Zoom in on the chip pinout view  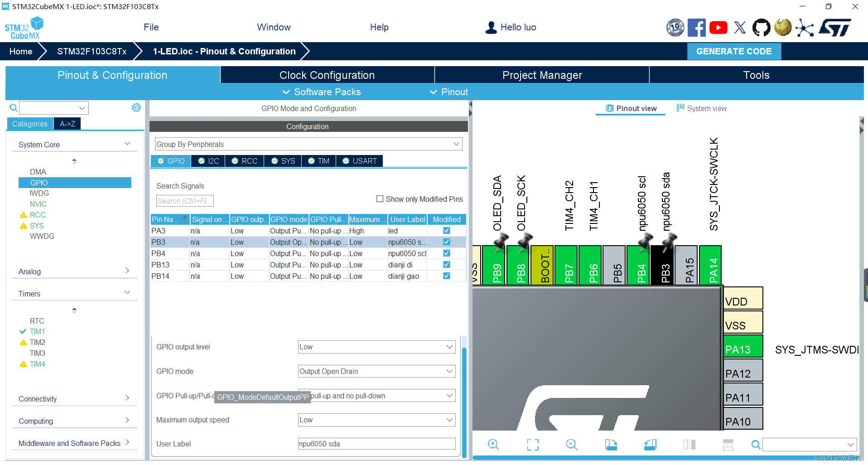click(x=493, y=445)
